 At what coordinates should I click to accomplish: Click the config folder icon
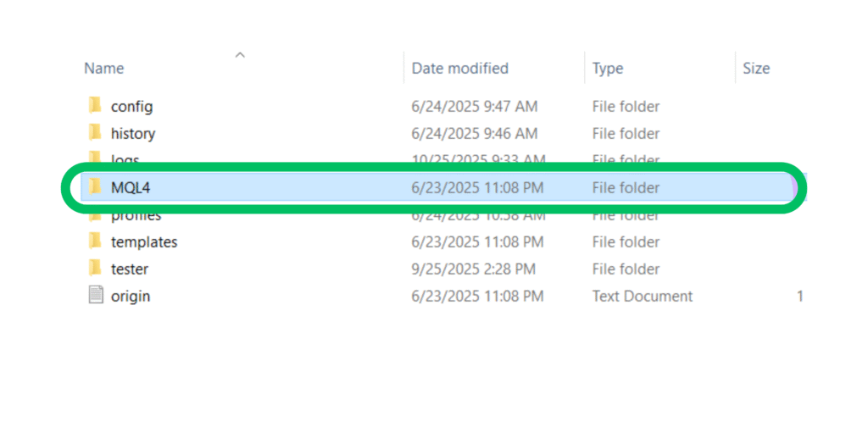(x=94, y=106)
